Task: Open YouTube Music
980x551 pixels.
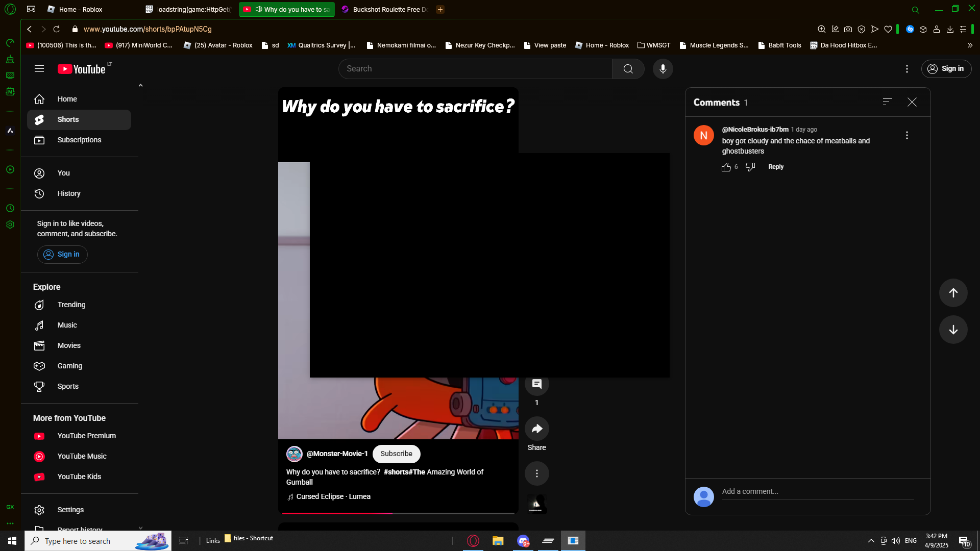Action: click(79, 456)
